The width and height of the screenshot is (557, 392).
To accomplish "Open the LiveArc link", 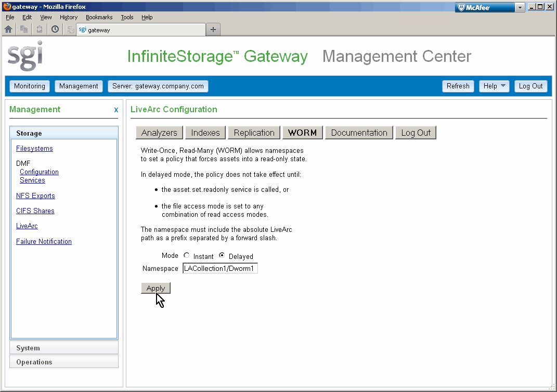I will pyautogui.click(x=27, y=226).
